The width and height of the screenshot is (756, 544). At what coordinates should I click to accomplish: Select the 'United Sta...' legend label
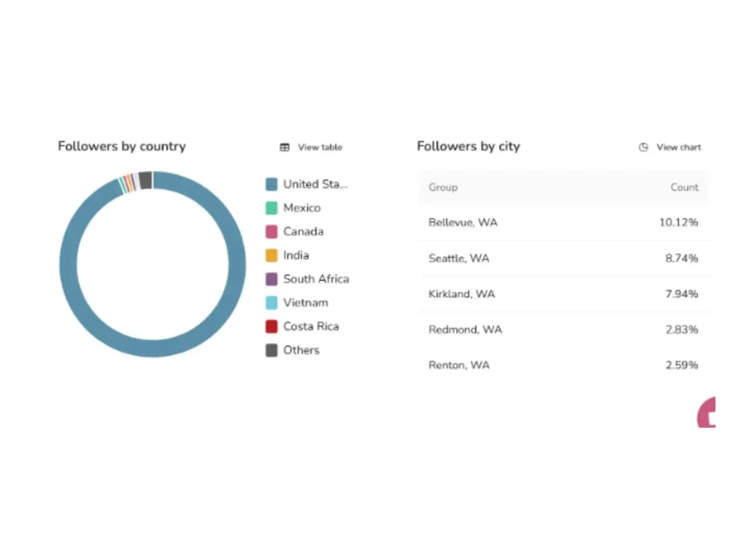[x=315, y=184]
